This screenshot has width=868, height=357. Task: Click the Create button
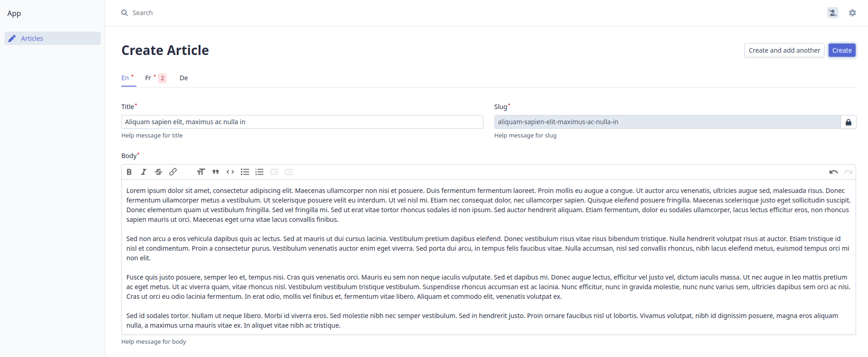[x=842, y=50]
